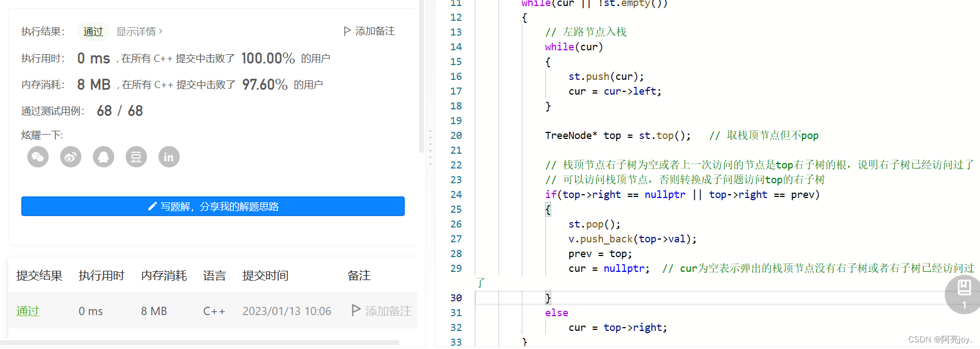The image size is (980, 349).
Task: Share result via Weibo icon
Action: pyautogui.click(x=70, y=157)
